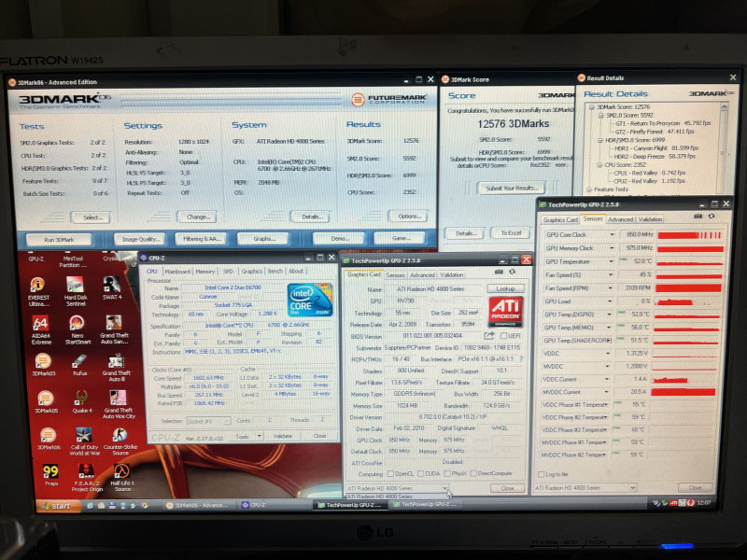Click the GPU Core Clock red graph bar

point(690,235)
